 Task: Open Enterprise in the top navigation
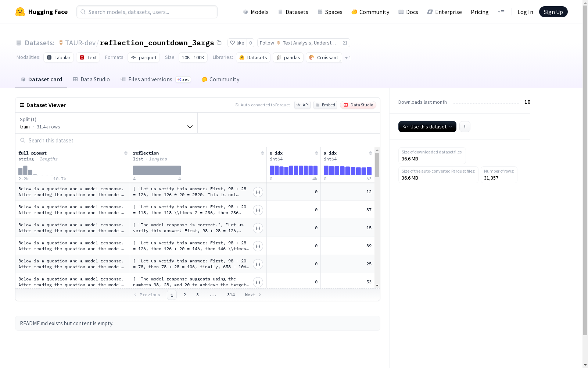(x=445, y=12)
